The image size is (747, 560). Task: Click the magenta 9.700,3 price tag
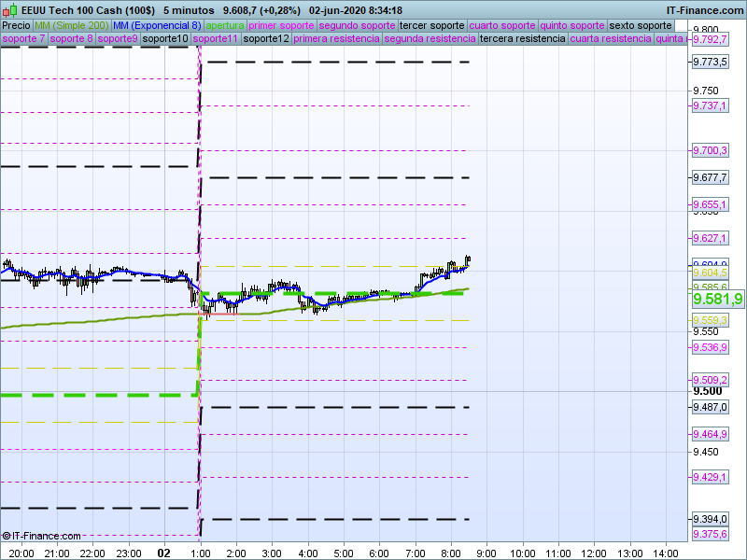point(710,150)
